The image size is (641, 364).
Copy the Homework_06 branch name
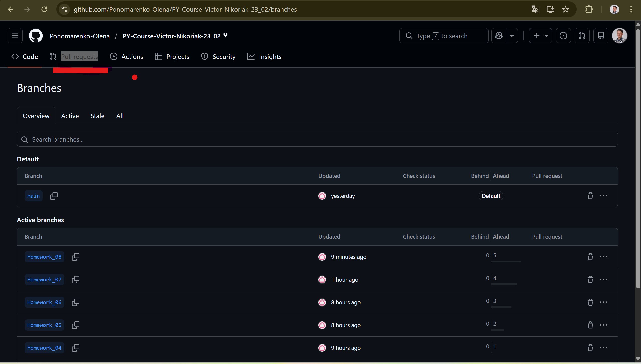point(76,302)
